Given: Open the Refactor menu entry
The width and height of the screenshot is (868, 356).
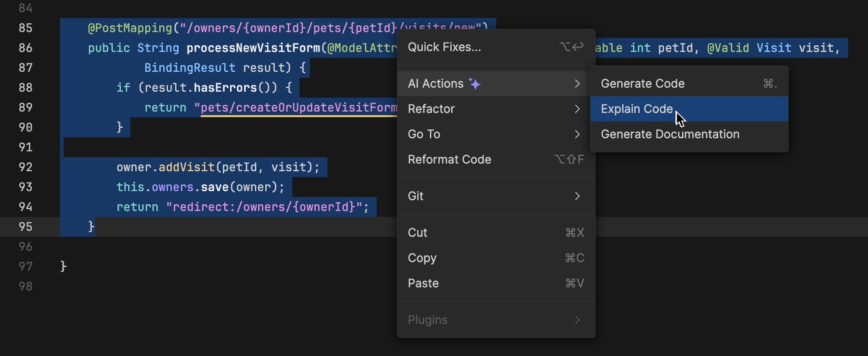Looking at the screenshot, I should [x=431, y=109].
